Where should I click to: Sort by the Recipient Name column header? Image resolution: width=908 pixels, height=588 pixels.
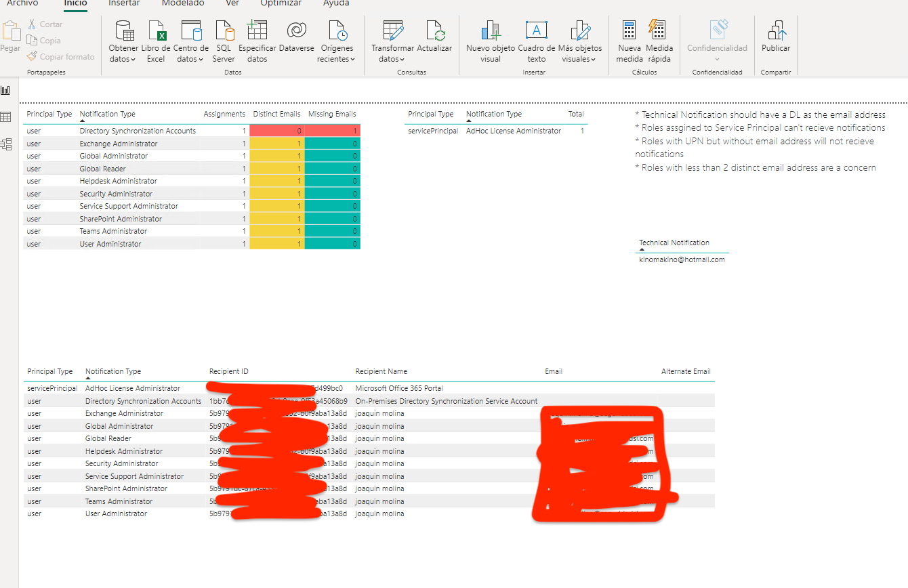381,371
